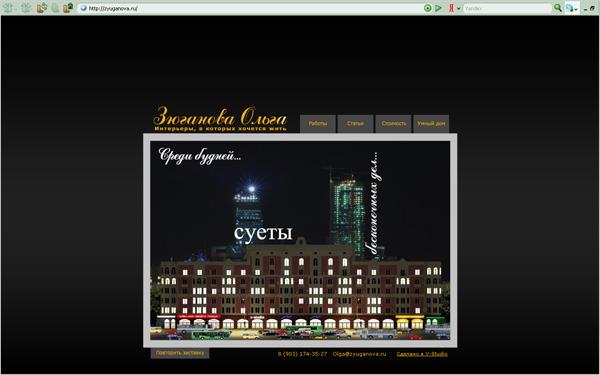The width and height of the screenshot is (600, 375).
Task: Start search with the magnifier icon
Action: click(x=558, y=8)
